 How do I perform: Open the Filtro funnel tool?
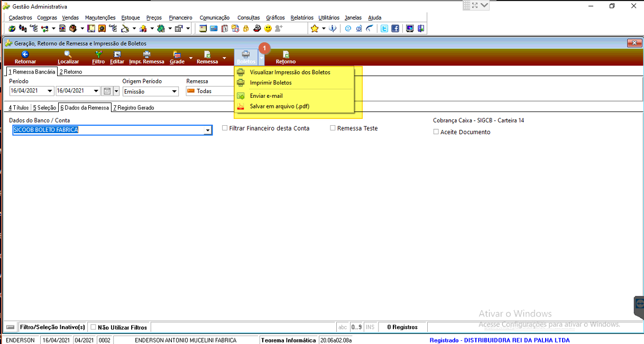pyautogui.click(x=98, y=57)
